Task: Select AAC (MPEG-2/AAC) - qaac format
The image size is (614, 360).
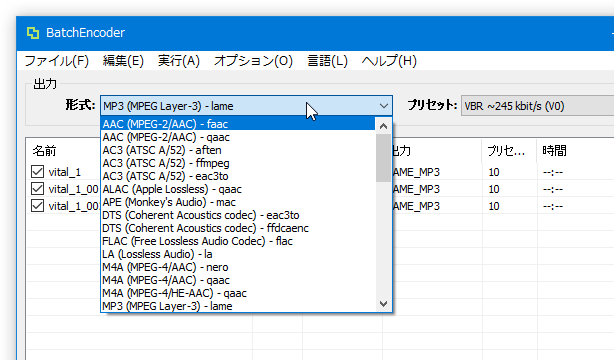Action: pyautogui.click(x=238, y=137)
